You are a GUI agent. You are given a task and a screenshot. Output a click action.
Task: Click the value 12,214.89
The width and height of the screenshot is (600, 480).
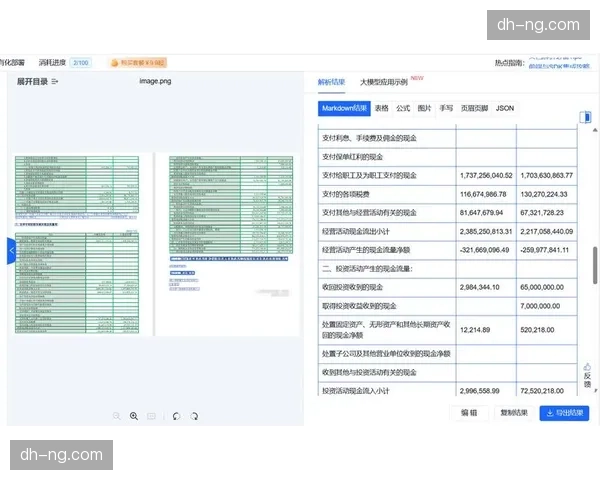[x=475, y=330]
